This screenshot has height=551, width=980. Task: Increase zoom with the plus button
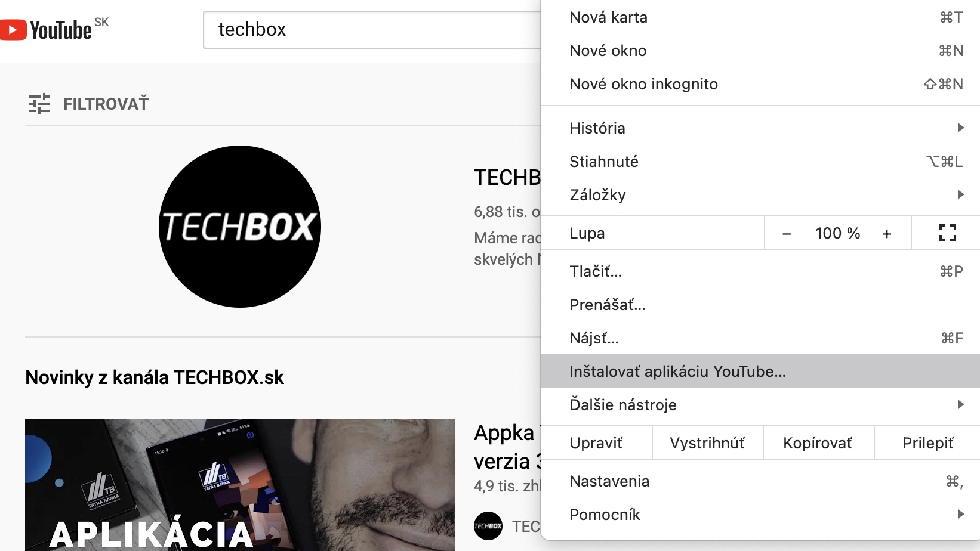(887, 234)
